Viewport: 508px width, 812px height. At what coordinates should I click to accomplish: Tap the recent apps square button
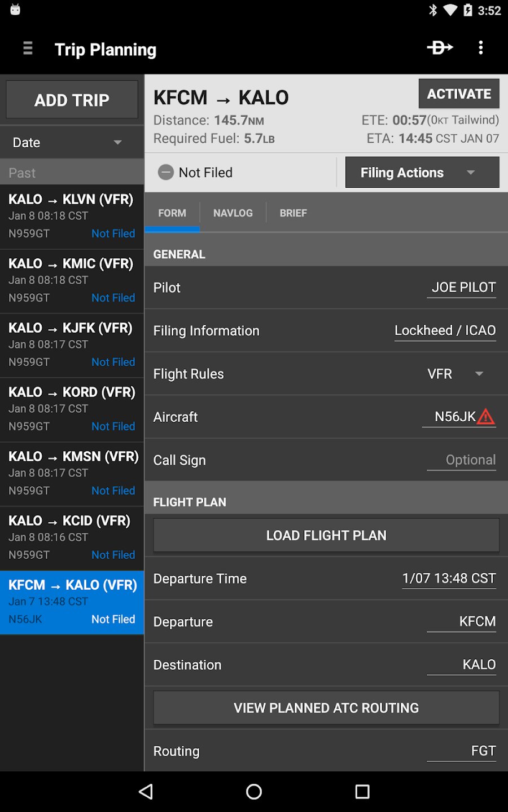pos(362,792)
